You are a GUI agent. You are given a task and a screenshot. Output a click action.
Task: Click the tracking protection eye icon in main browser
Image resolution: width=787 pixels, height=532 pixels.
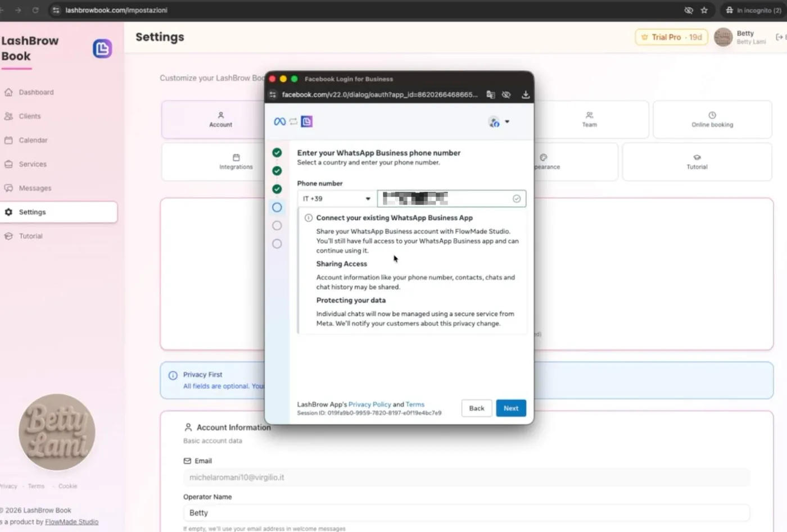[689, 10]
